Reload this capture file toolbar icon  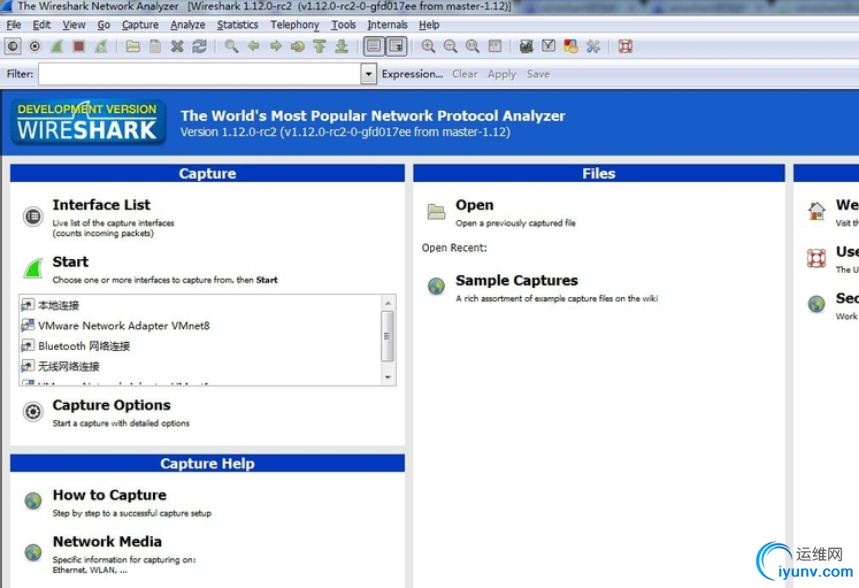(x=199, y=47)
